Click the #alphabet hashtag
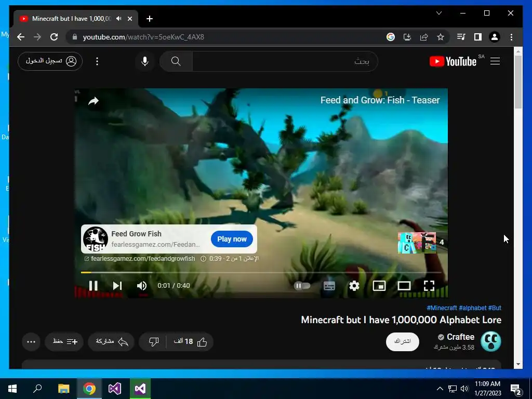The width and height of the screenshot is (532, 399). tap(473, 308)
